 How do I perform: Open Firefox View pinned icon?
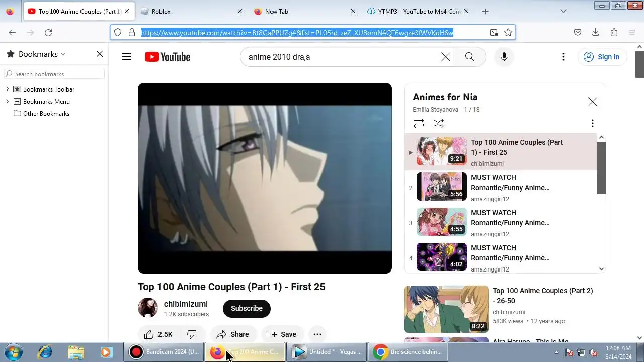(10, 11)
